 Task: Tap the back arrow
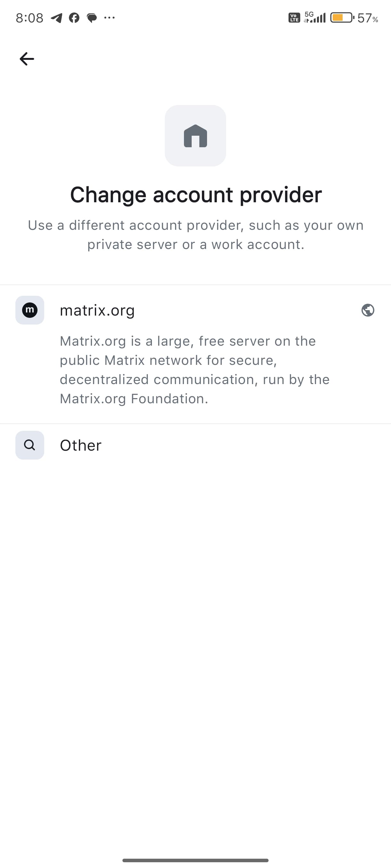(x=27, y=59)
